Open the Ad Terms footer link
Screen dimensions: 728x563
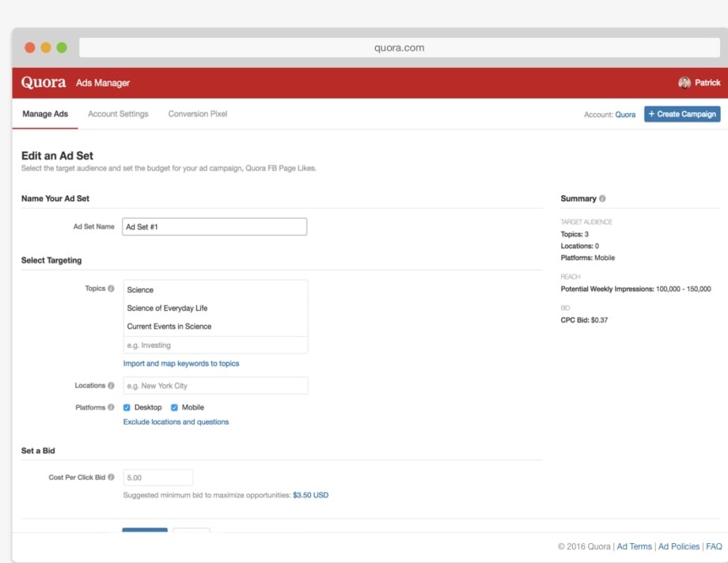pos(634,546)
